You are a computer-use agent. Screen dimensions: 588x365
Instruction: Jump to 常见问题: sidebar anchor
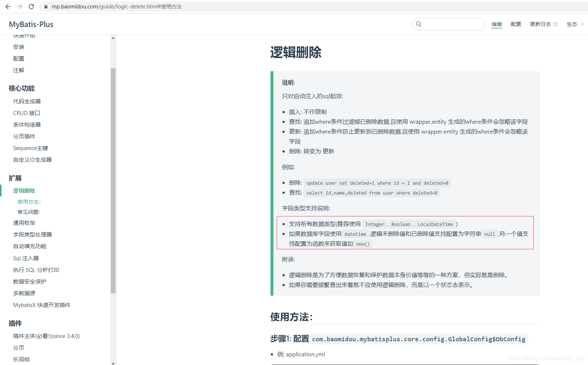29,212
